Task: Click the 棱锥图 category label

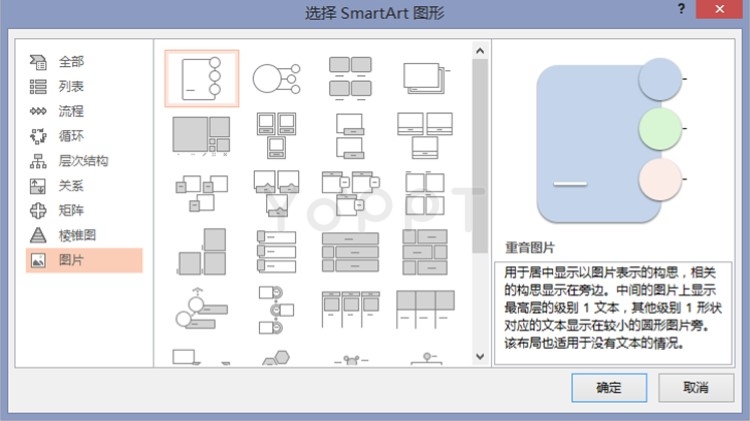Action: pos(77,235)
